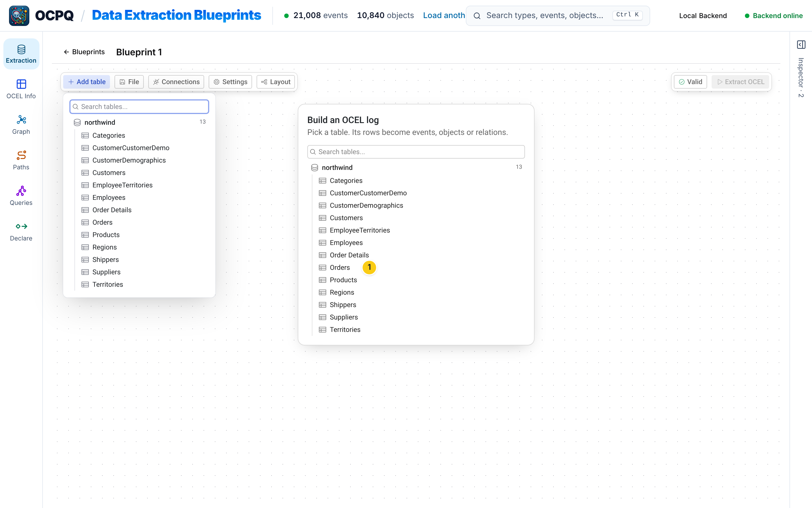The width and height of the screenshot is (812, 508).
Task: Select CustomerCustomerDemo in Add table dropdown
Action: (143, 148)
